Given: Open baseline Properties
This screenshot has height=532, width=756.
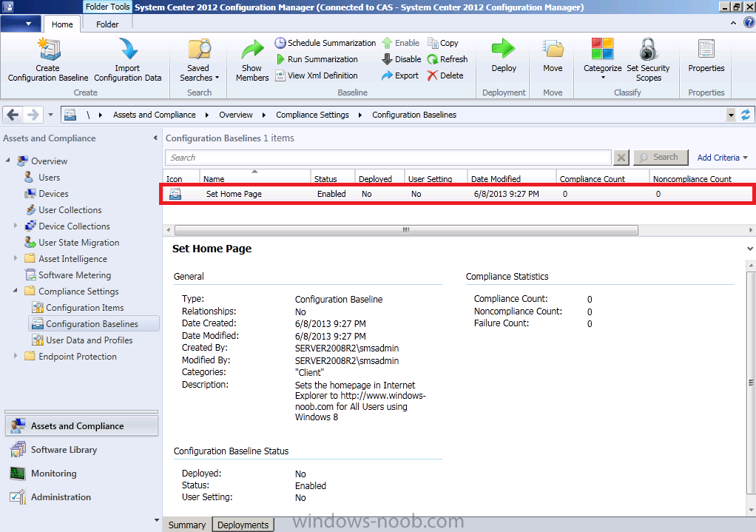Looking at the screenshot, I should point(706,55).
